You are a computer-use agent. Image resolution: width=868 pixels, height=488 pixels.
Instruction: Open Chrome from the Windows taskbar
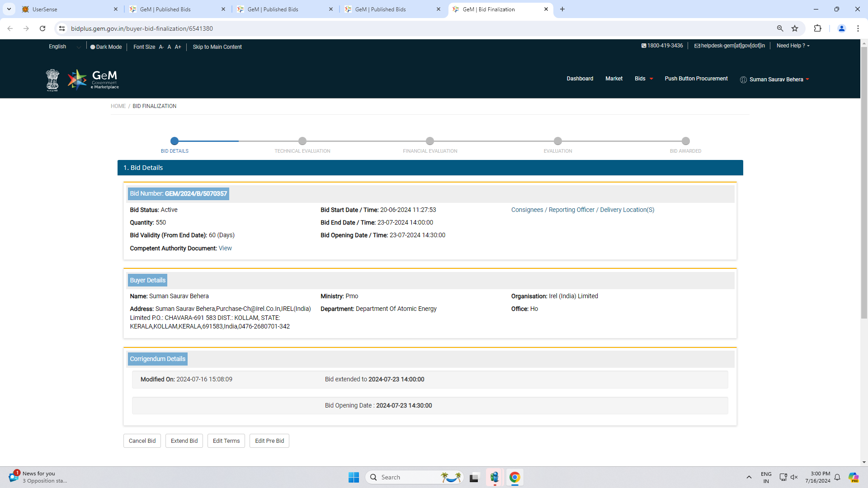click(x=514, y=477)
